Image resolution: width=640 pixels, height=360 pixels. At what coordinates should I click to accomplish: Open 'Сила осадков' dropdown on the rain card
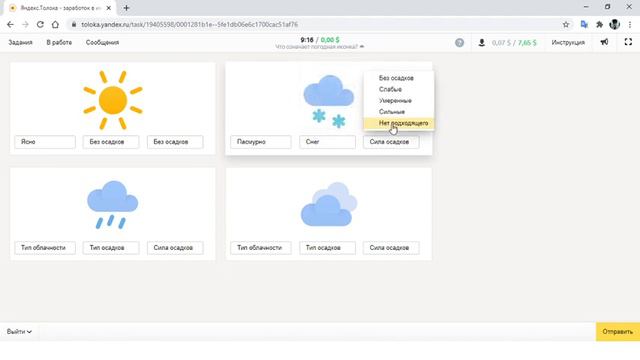pyautogui.click(x=175, y=248)
